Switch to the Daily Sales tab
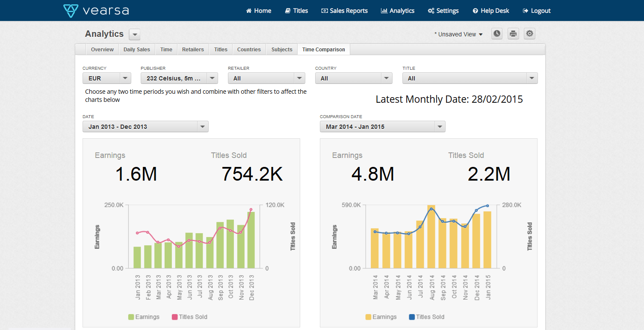The width and height of the screenshot is (644, 330). coord(137,50)
